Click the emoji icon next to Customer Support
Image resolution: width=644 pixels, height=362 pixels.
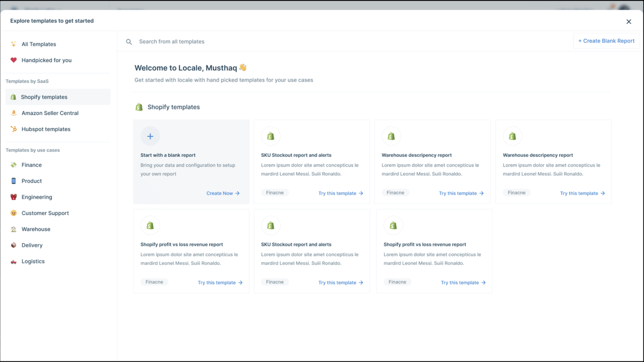tap(14, 213)
